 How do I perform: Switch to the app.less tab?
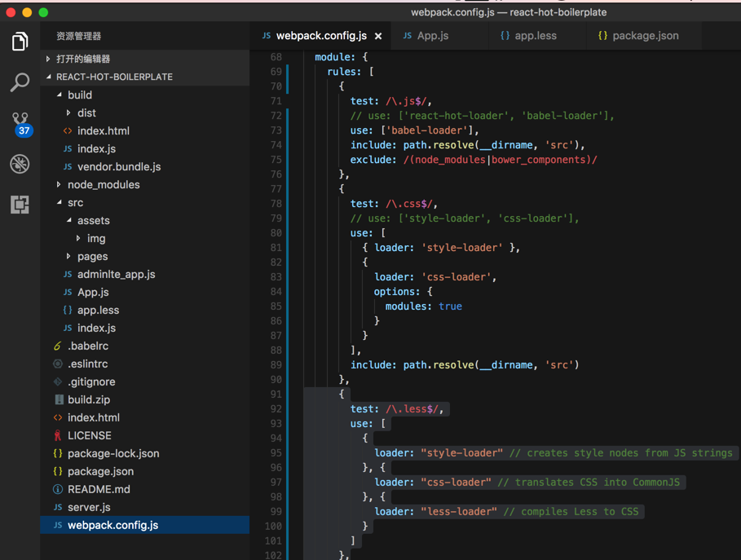coord(535,36)
